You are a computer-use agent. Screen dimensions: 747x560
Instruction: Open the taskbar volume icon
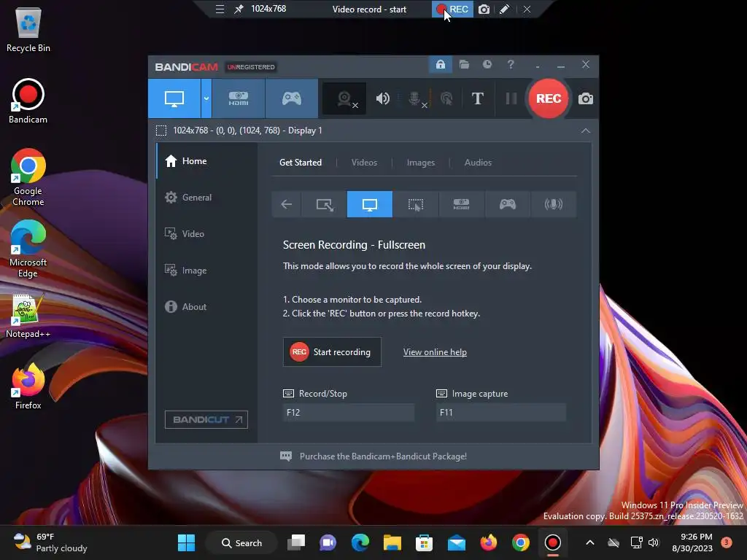click(x=654, y=542)
